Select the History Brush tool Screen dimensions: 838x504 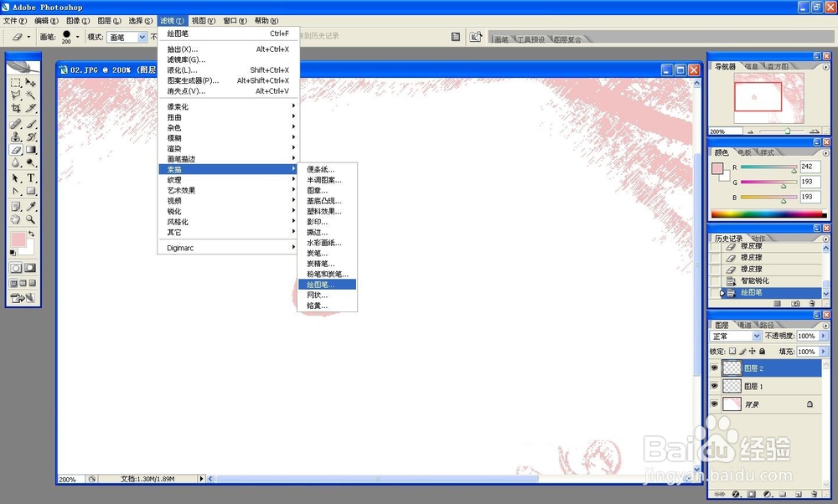click(30, 136)
